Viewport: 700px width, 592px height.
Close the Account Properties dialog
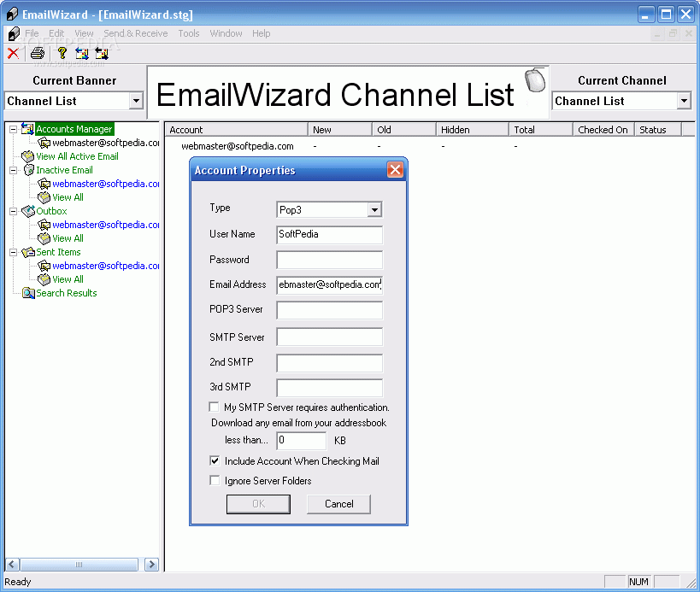395,169
